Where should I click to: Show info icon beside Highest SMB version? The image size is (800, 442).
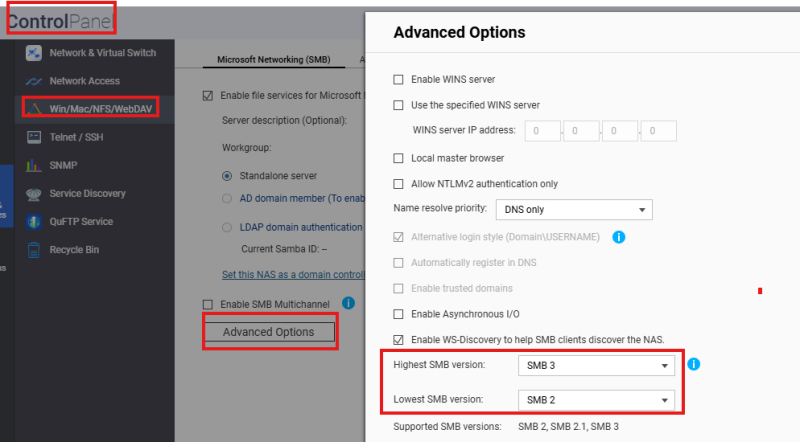click(693, 364)
